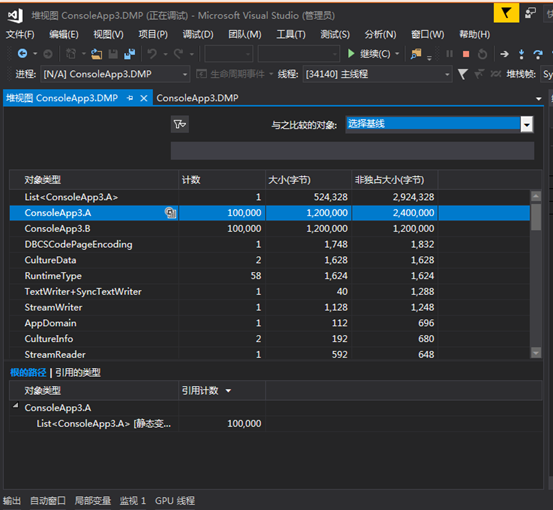Open the 调试(D) menu
This screenshot has height=510, width=553.
coord(198,35)
